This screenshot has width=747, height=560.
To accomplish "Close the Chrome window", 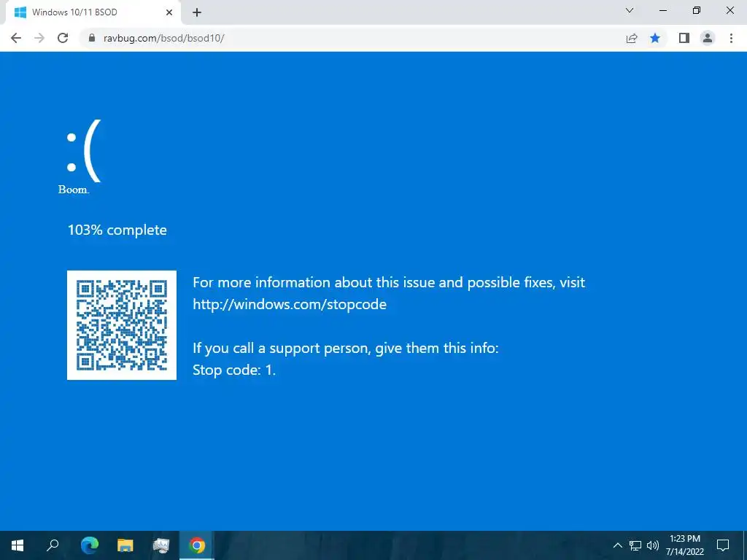I will point(729,10).
